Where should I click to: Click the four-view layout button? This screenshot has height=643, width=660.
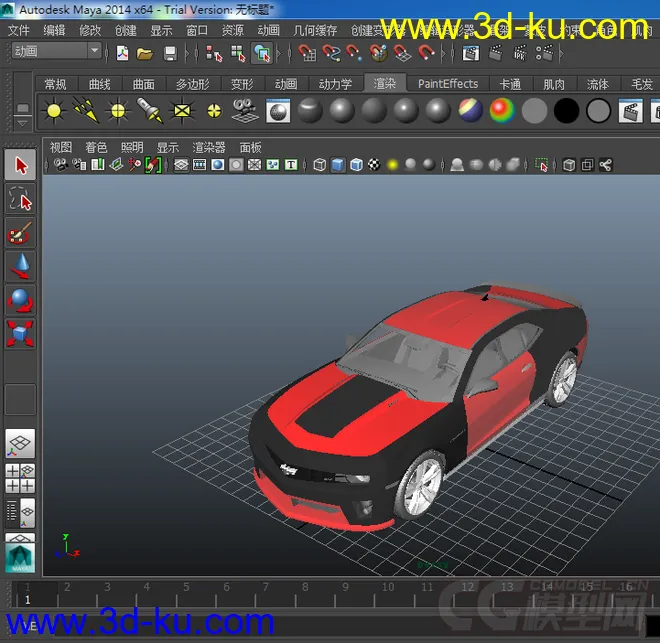click(20, 477)
